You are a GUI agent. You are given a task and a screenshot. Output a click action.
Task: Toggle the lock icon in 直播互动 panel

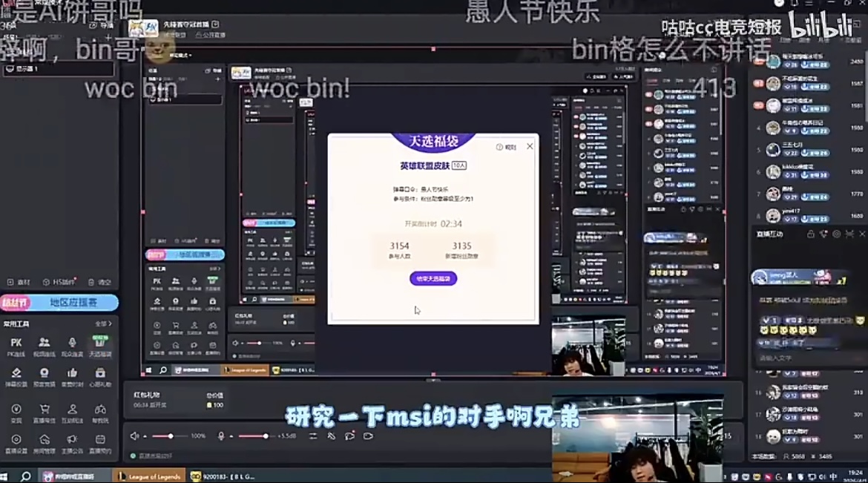point(811,234)
